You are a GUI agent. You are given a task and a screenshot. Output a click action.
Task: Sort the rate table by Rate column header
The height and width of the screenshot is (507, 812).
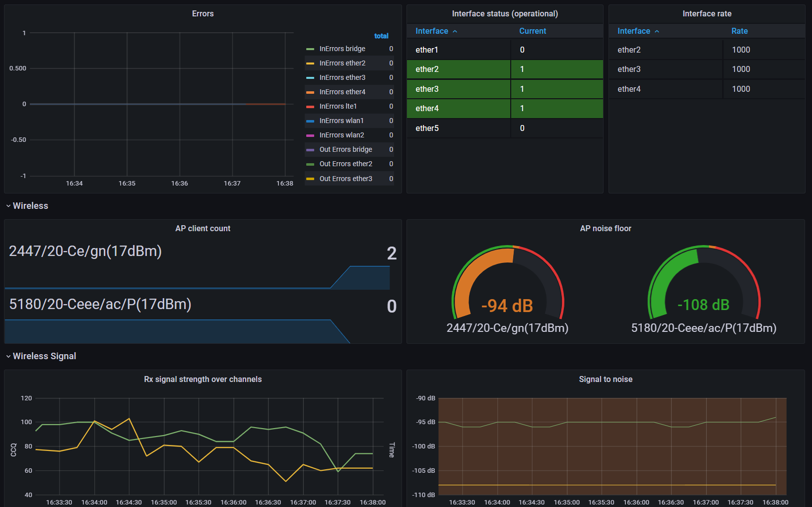tap(739, 31)
